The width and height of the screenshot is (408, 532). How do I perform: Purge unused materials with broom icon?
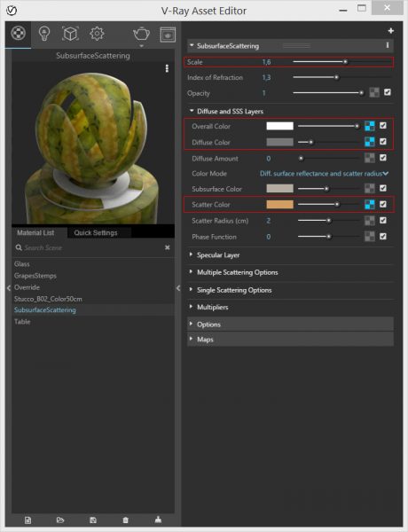pyautogui.click(x=158, y=520)
